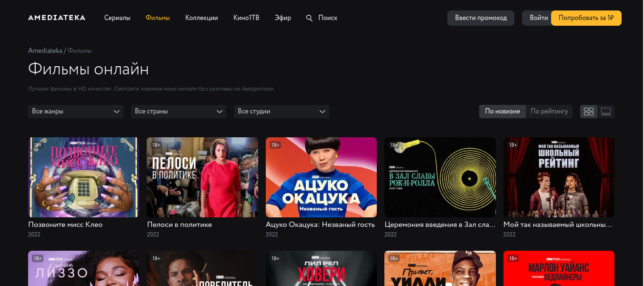Open 'Ацуко Окацука' poster
The width and height of the screenshot is (644, 286).
[x=321, y=177]
